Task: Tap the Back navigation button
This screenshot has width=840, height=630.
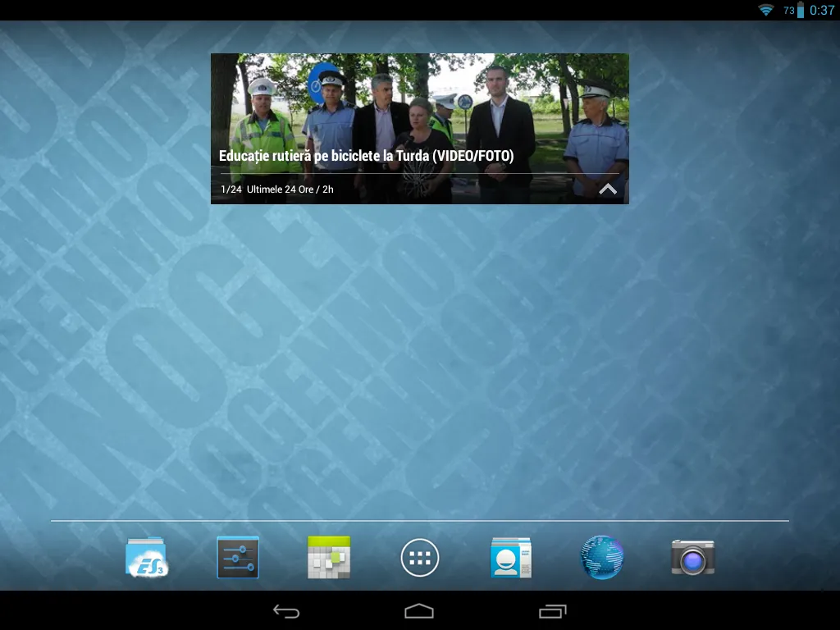Action: coord(286,611)
